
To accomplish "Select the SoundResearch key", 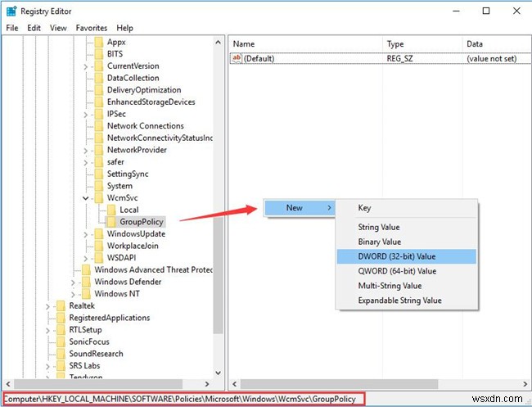I will [x=96, y=354].
